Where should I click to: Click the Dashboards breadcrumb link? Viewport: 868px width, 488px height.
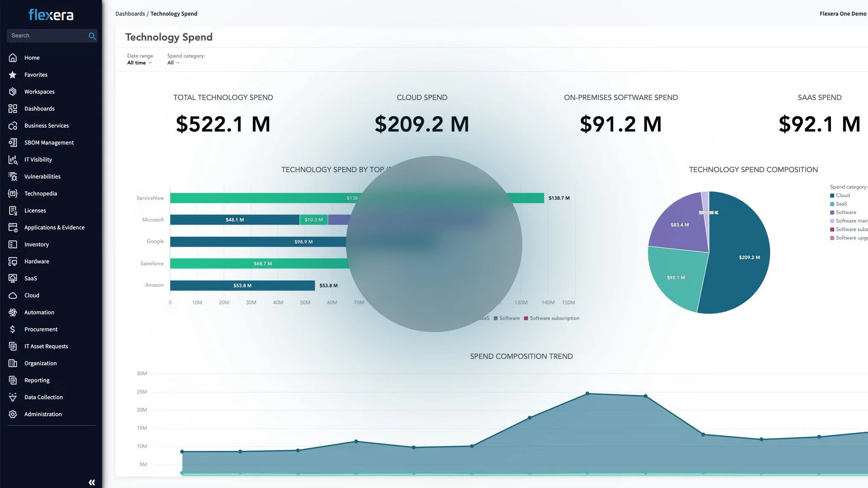(x=130, y=14)
